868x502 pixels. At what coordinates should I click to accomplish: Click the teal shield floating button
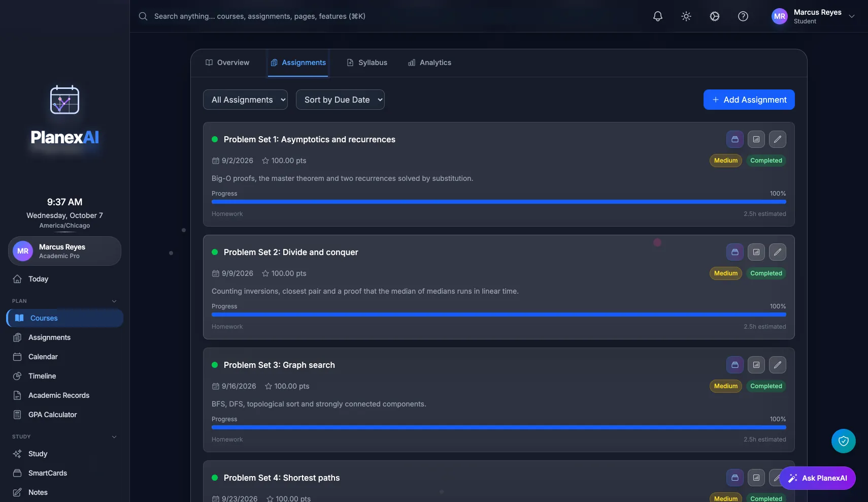click(x=844, y=441)
